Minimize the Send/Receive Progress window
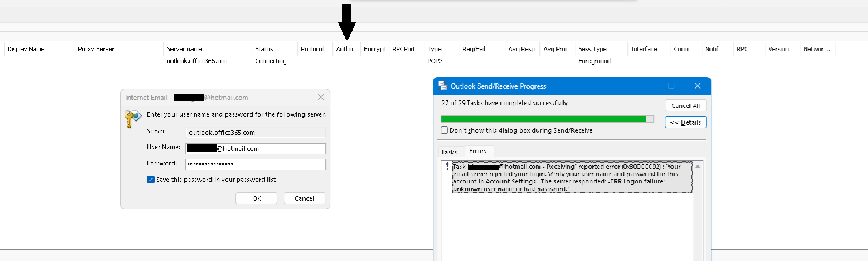Image resolution: width=868 pixels, height=261 pixels. [x=646, y=86]
